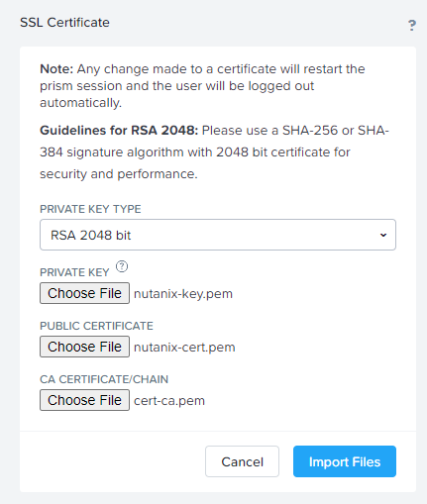427x504 pixels.
Task: Click the Guidelines for RSA 2048 heading
Action: 119,131
